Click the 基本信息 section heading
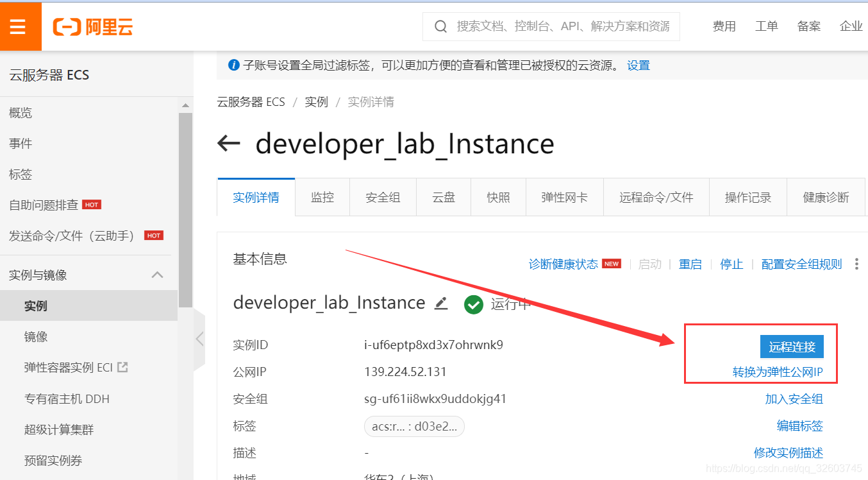 click(x=260, y=259)
